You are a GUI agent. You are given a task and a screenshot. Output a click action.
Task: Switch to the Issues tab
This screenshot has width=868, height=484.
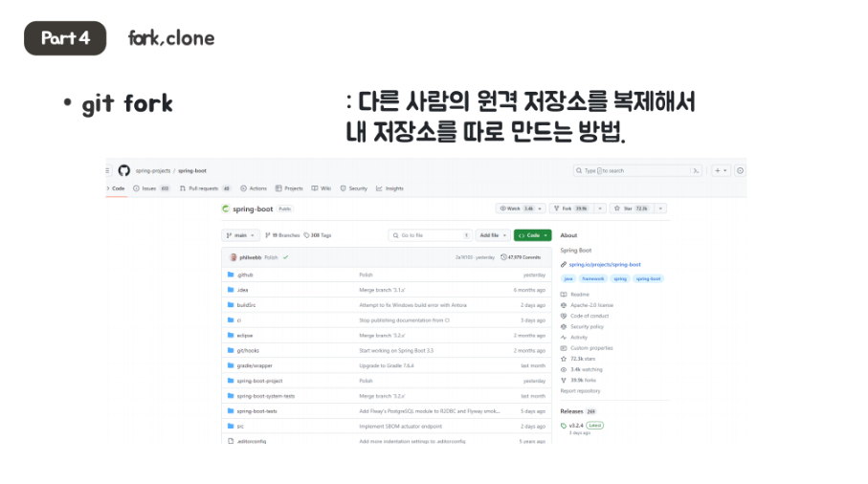point(151,188)
